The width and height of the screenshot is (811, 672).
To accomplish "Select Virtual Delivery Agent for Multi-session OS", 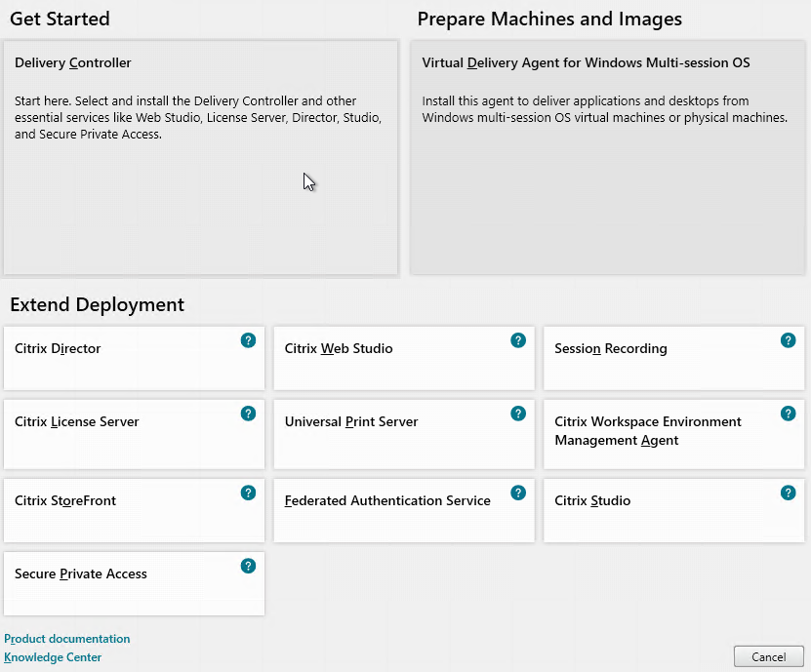I will pyautogui.click(x=608, y=158).
